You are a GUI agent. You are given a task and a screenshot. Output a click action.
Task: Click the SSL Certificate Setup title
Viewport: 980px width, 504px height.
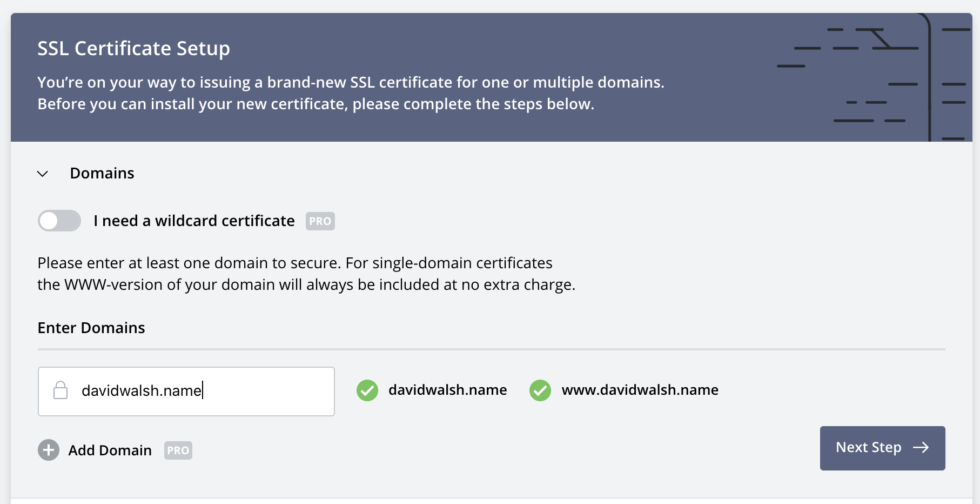133,48
